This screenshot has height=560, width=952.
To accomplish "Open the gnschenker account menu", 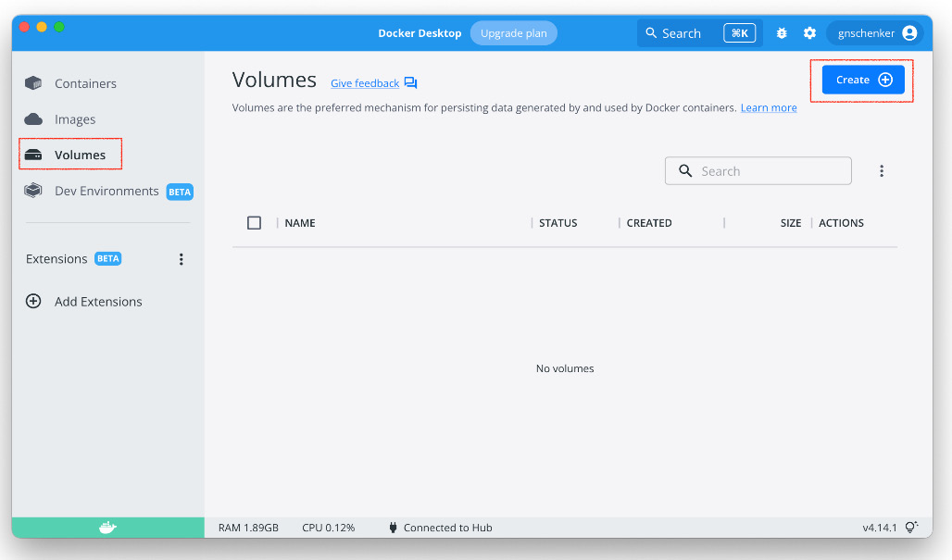I will [875, 33].
